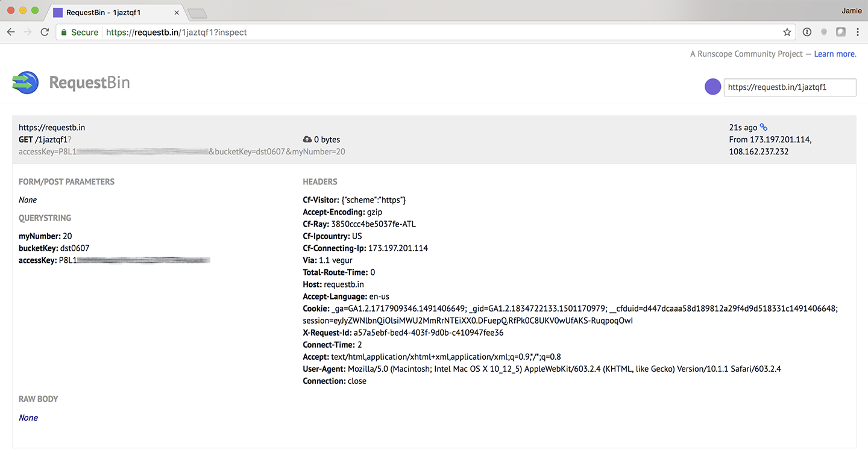868x458 pixels.
Task: Click the gray lightbulb extension icon
Action: (x=824, y=33)
